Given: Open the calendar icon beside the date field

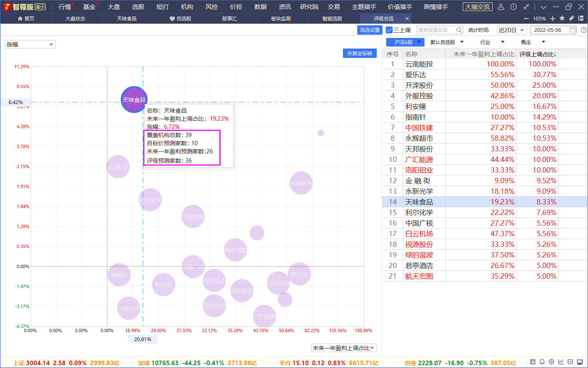Looking at the screenshot, I should click(x=573, y=30).
